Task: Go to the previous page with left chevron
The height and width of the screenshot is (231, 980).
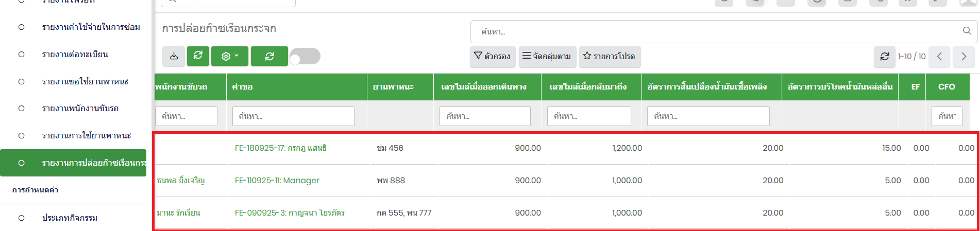Action: (x=939, y=57)
